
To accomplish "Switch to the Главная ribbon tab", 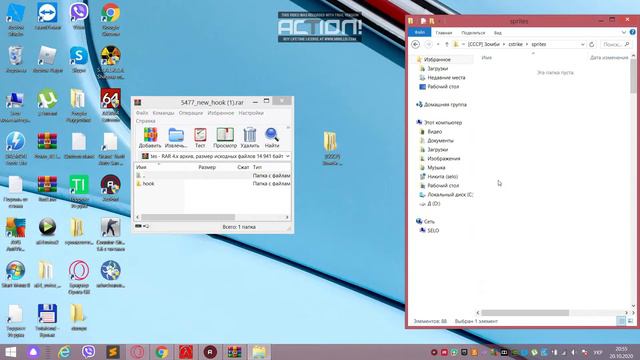I will (444, 33).
